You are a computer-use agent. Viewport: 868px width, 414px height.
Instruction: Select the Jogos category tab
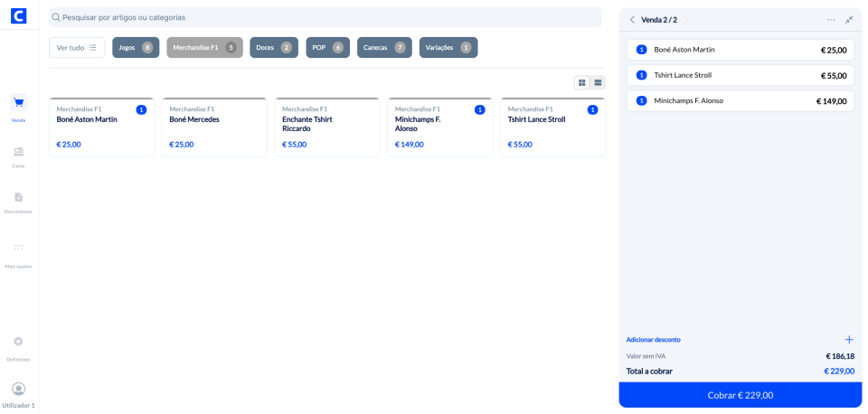(135, 48)
